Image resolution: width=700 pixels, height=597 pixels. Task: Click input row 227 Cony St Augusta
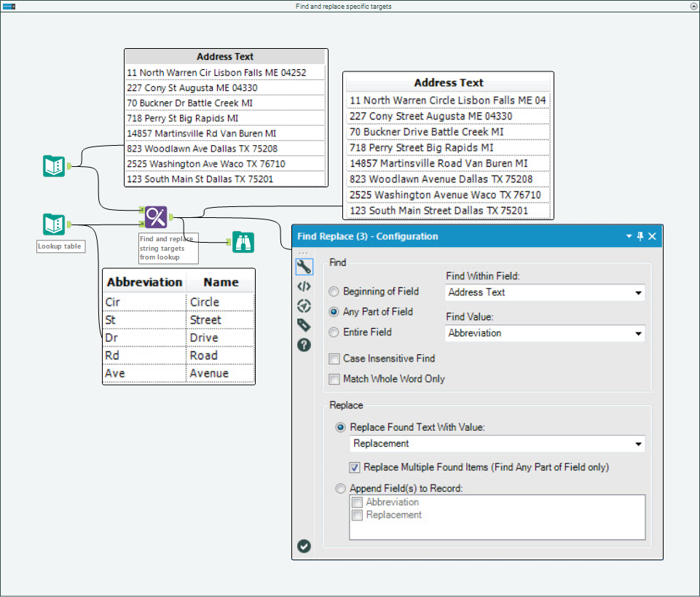coord(226,88)
